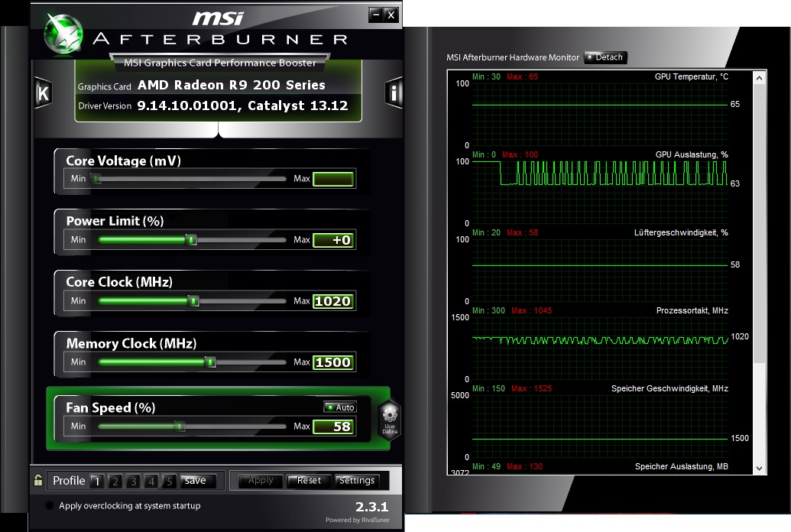Click the 'Memory Clock (MHz)' label

click(x=131, y=343)
